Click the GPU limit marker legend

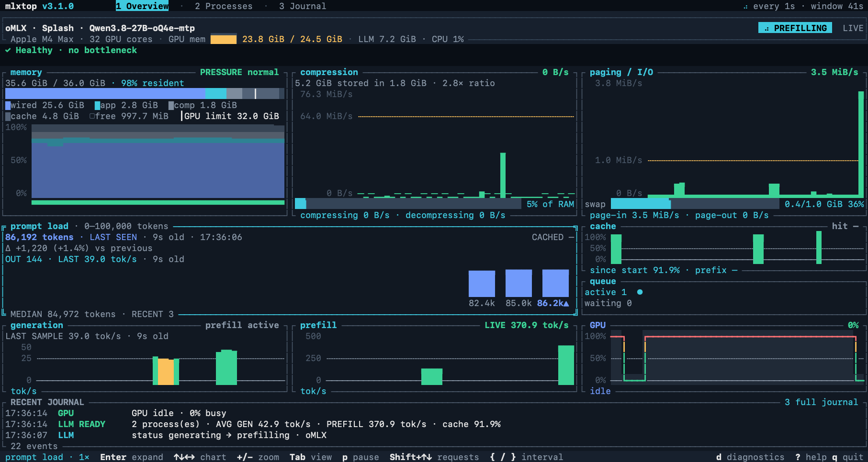[x=230, y=116]
